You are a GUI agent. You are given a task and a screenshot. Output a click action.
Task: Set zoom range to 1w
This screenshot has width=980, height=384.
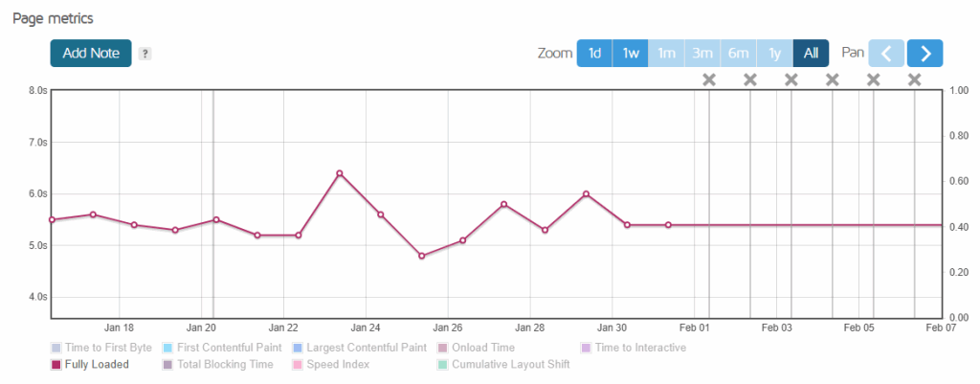(x=631, y=54)
